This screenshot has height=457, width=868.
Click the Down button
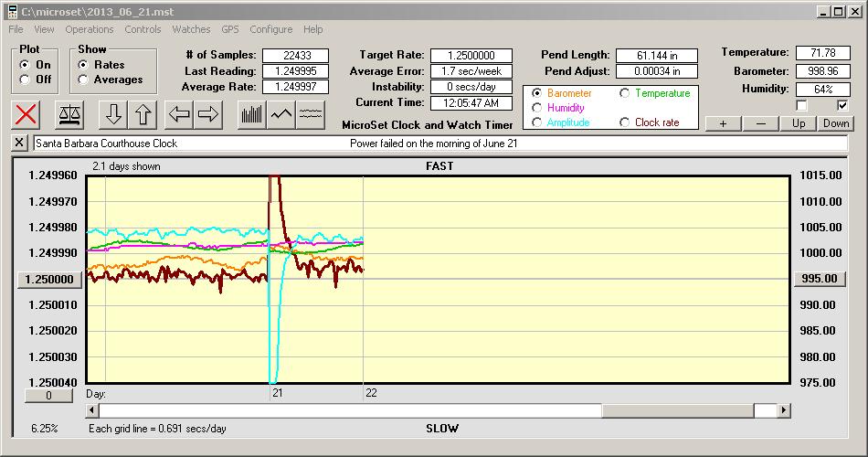[836, 123]
